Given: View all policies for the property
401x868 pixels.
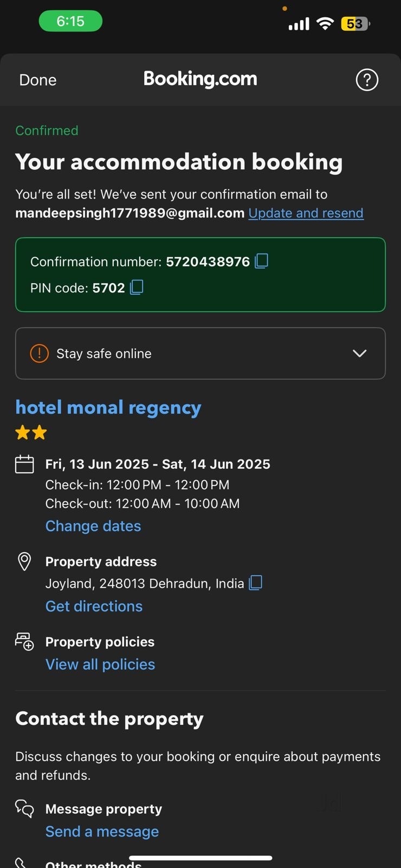Looking at the screenshot, I should pos(100,664).
